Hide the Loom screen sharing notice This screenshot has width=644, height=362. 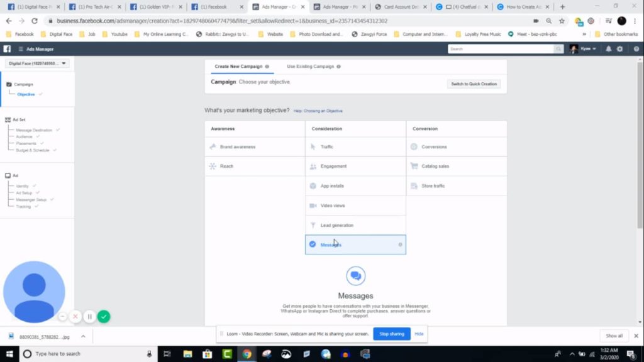tap(419, 334)
